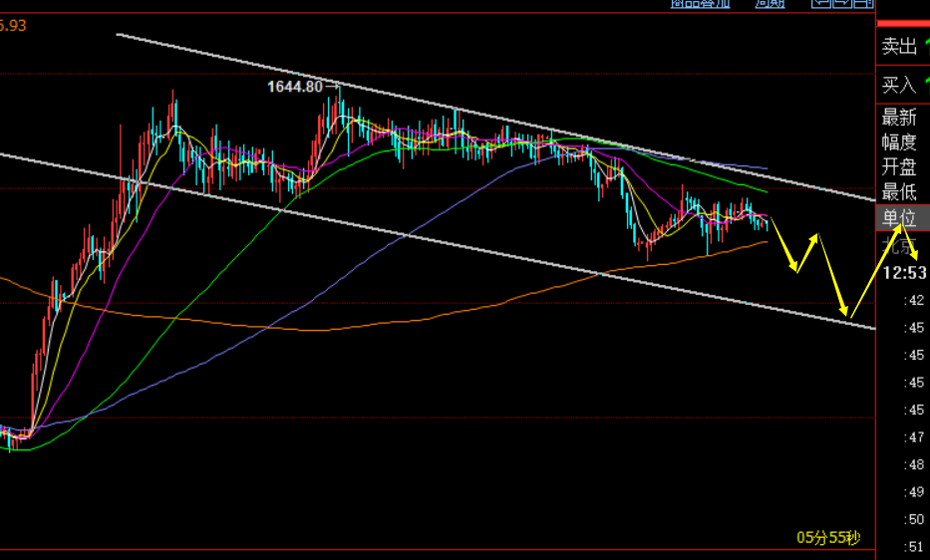Screen dimensions: 930x560
Task: Open the 商品叠加 overlay link
Action: click(700, 4)
